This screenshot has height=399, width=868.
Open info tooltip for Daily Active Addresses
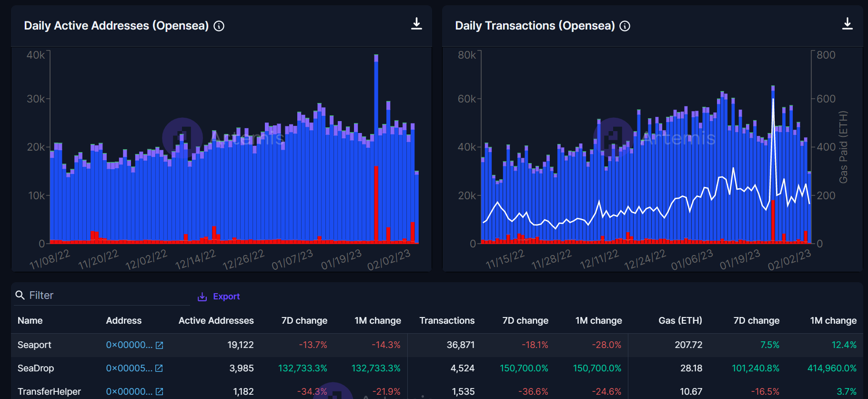point(219,26)
